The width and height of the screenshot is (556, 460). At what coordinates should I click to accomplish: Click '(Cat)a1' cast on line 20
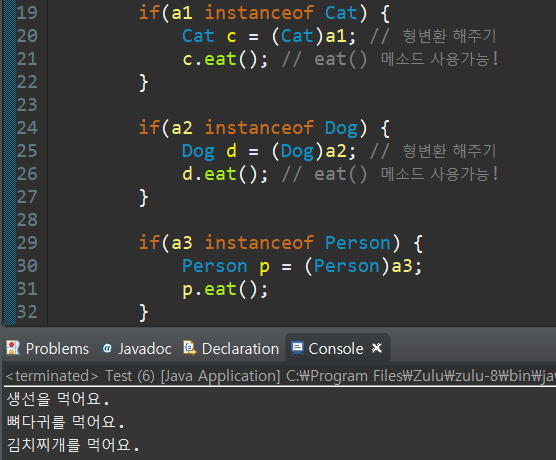pyautogui.click(x=310, y=36)
